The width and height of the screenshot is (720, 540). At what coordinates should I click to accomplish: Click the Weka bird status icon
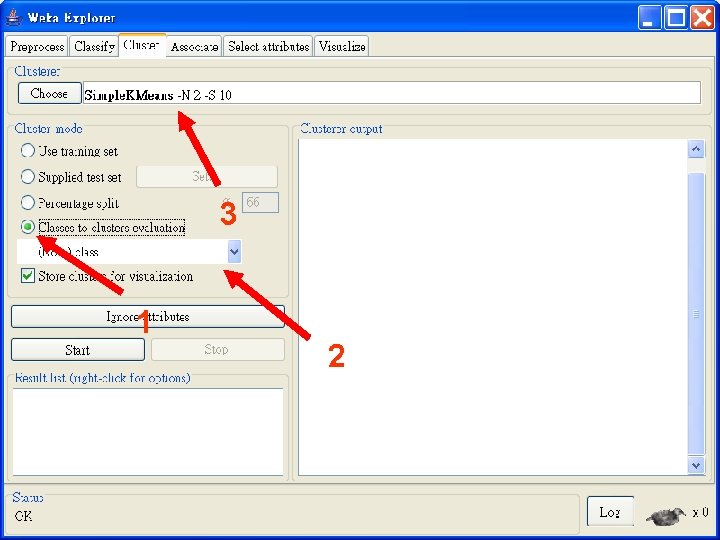point(666,516)
